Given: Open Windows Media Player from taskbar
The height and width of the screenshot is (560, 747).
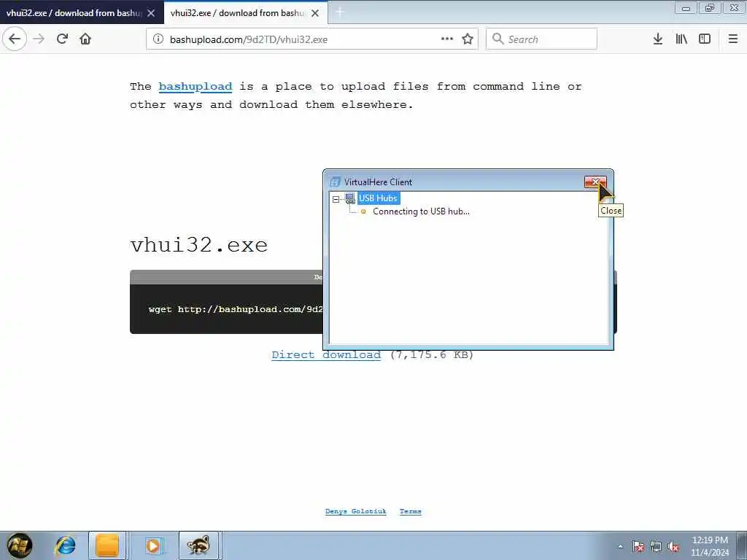Looking at the screenshot, I should coord(153,545).
